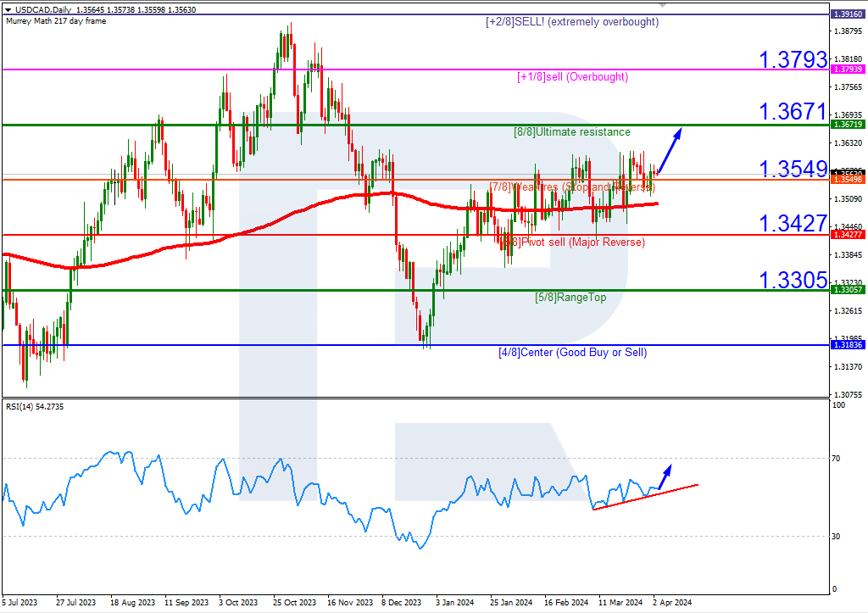
Task: Select the +1/8 sell Overbought label
Action: 572,77
